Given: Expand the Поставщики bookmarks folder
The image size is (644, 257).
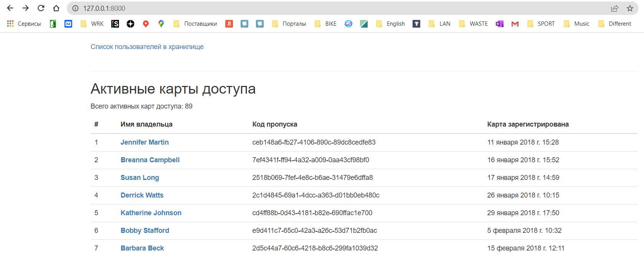Looking at the screenshot, I should coord(195,24).
